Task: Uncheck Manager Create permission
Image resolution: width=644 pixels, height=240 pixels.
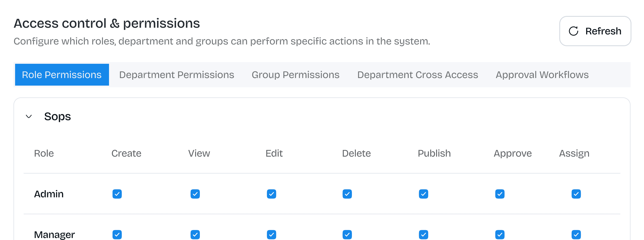Action: click(x=117, y=234)
